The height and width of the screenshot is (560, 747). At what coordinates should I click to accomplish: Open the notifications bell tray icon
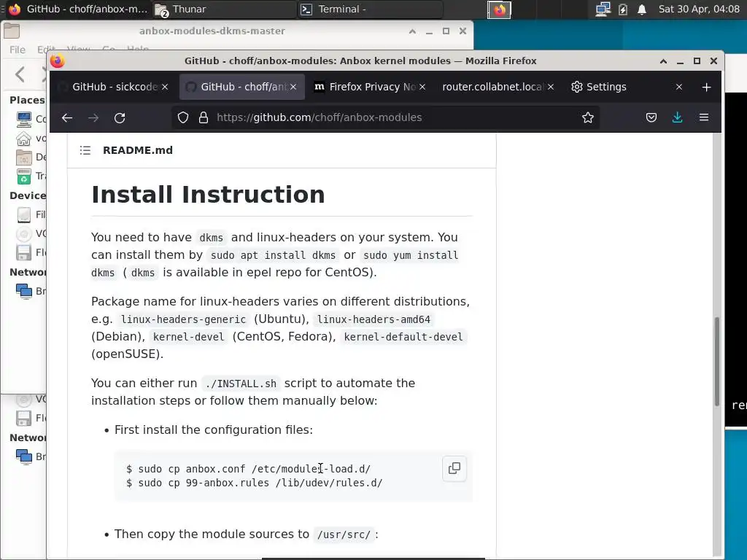tap(642, 9)
